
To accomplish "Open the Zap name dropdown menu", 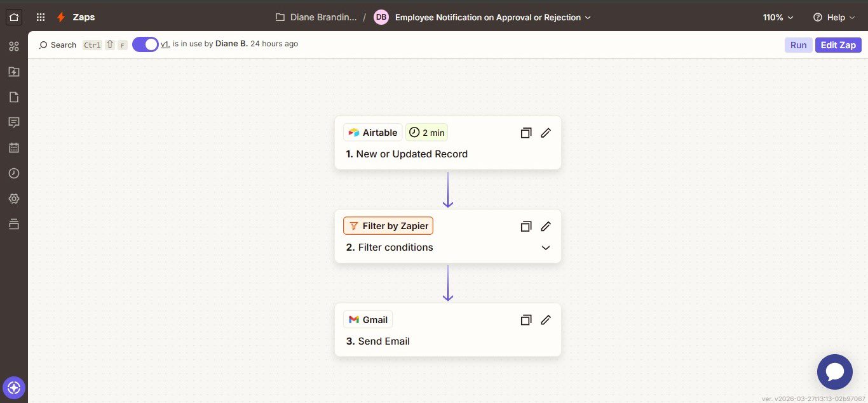I will tap(588, 17).
